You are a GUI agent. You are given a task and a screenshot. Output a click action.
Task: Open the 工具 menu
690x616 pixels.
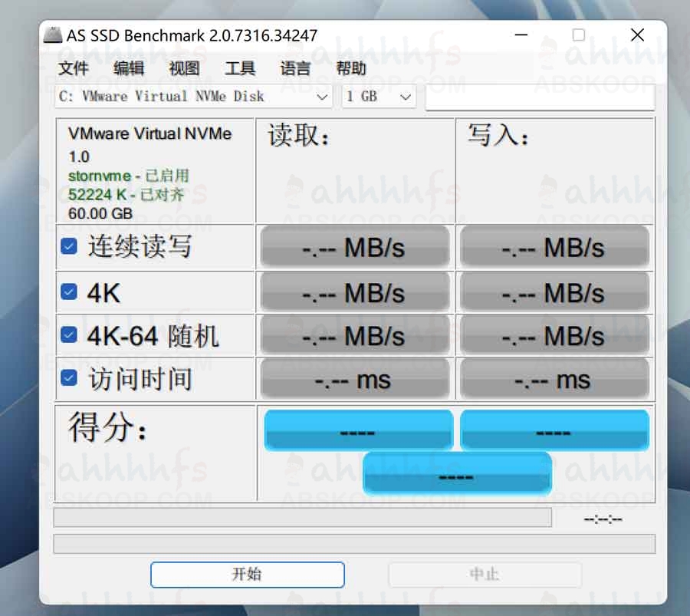click(240, 69)
